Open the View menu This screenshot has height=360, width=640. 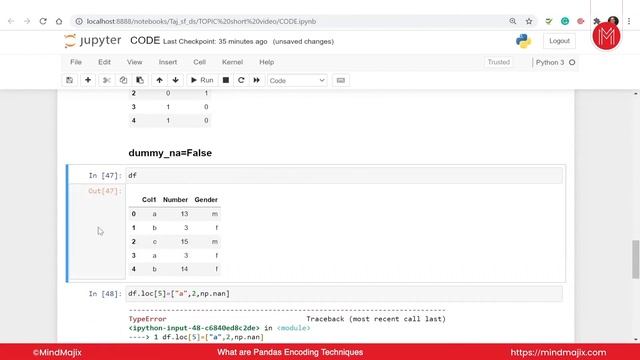(x=134, y=62)
